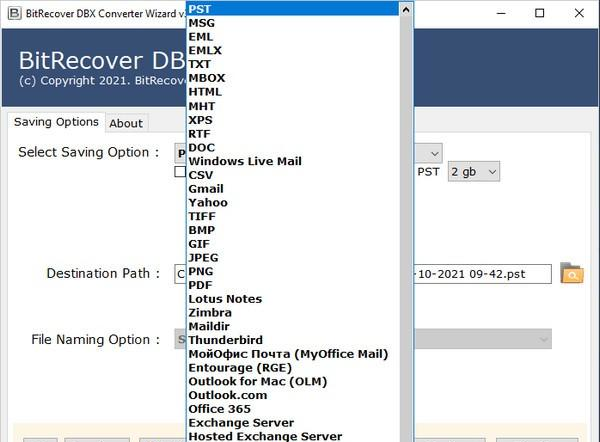Choose TXT from the list

click(293, 64)
